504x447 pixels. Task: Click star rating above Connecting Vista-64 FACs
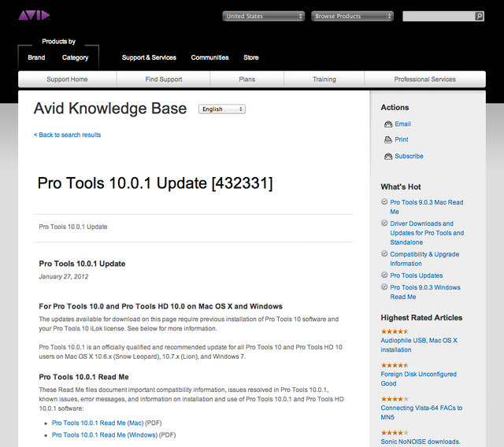395,399
